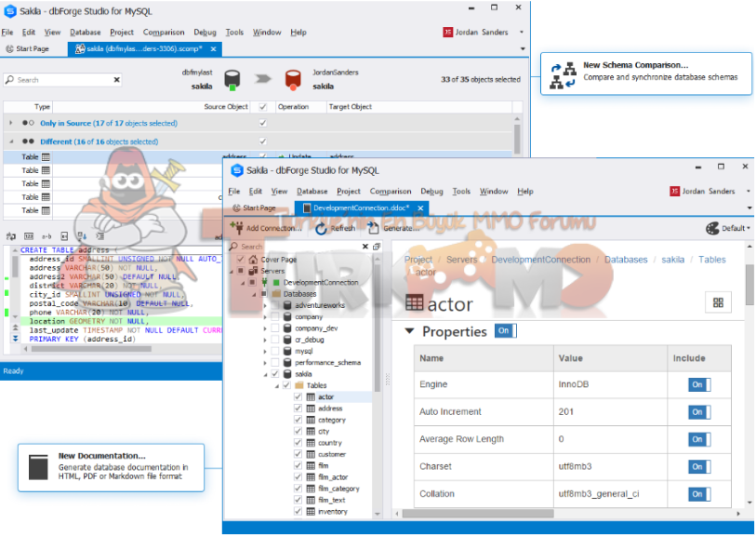Viewport: 756px width, 536px height.
Task: Click the table icon in the highlighted address comparison row
Action: pyautogui.click(x=46, y=156)
